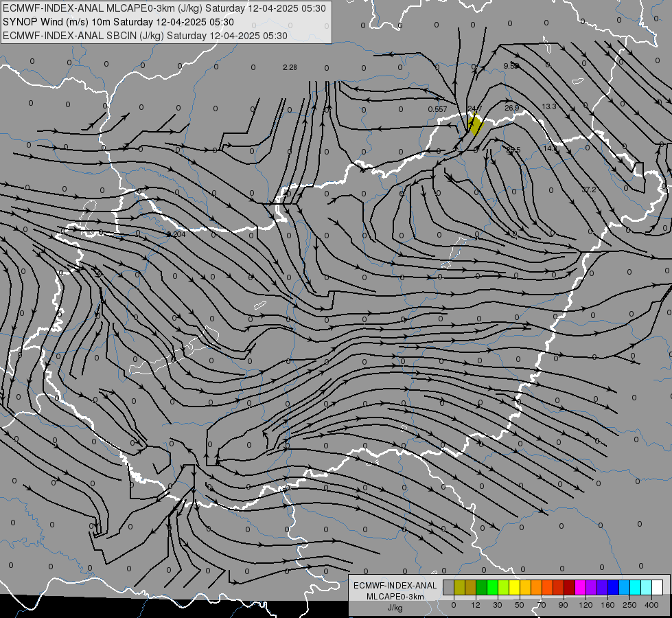Viewport: 672px width, 618px height.
Task: Select the cyan legend swatch after 250
Action: click(636, 587)
